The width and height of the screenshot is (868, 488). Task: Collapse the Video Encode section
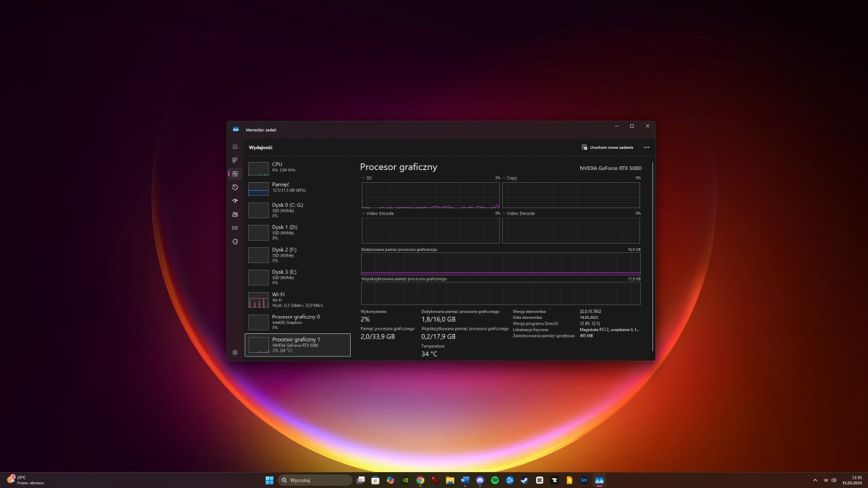pyautogui.click(x=362, y=213)
